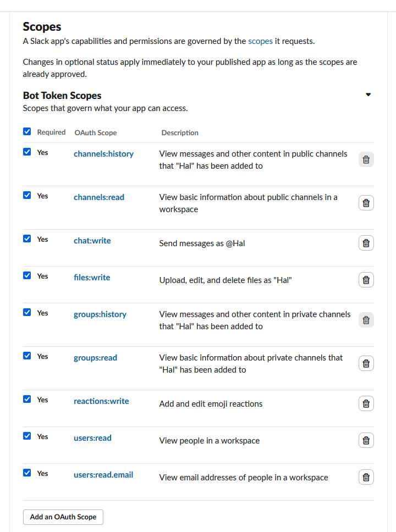Click the OAuth Scope column header
The width and height of the screenshot is (396, 532).
(x=96, y=132)
